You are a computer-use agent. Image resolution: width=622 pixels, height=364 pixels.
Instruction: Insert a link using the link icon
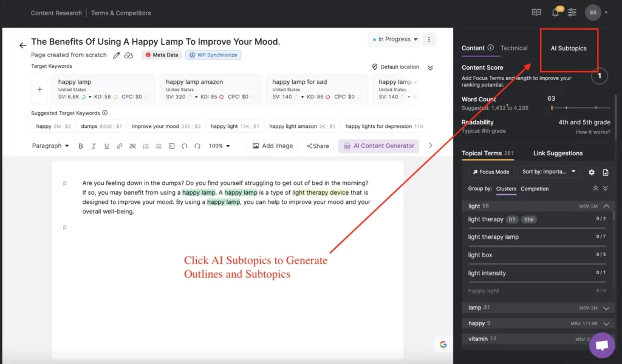[119, 146]
